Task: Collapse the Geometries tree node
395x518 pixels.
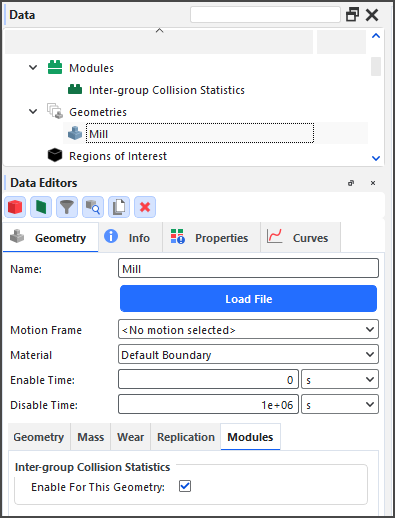Action: point(33,111)
